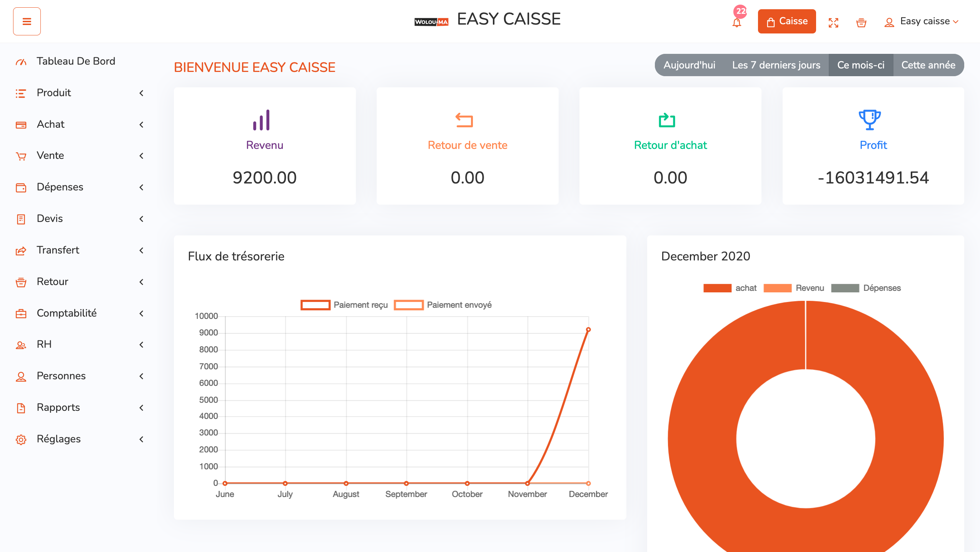Image resolution: width=980 pixels, height=552 pixels.
Task: Expand the Rapports submenu chevron
Action: pos(142,408)
